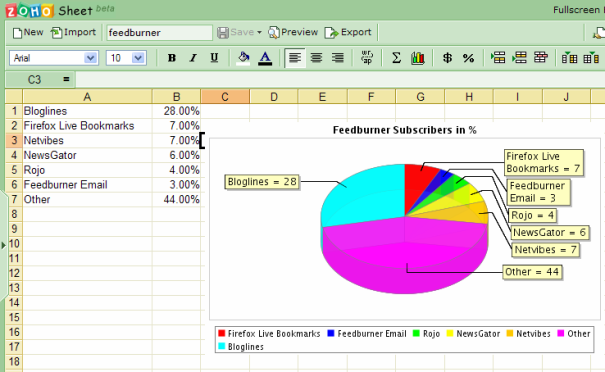Click the insert chart icon
605x372 pixels.
tap(418, 58)
